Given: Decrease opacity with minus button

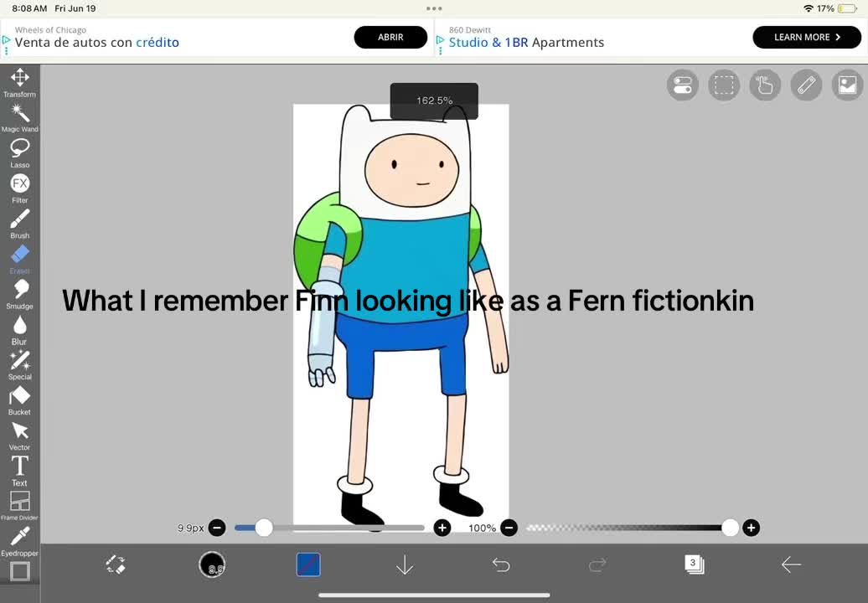Looking at the screenshot, I should point(509,528).
